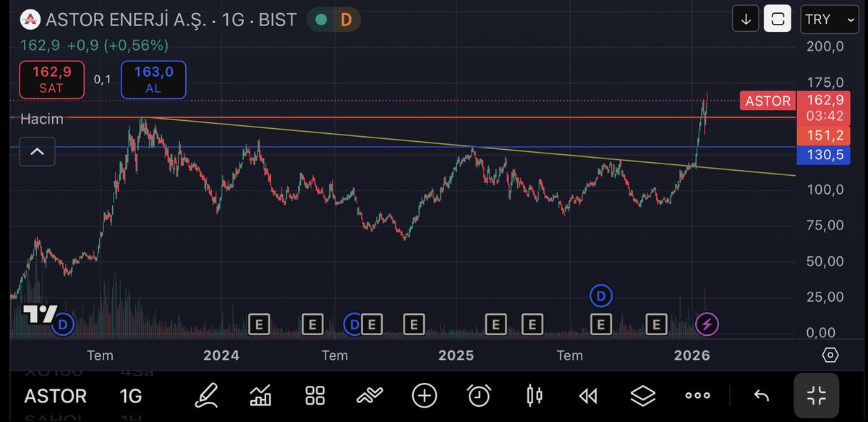Tap the 25,00 price scale label
This screenshot has height=422, width=868.
coord(825,297)
